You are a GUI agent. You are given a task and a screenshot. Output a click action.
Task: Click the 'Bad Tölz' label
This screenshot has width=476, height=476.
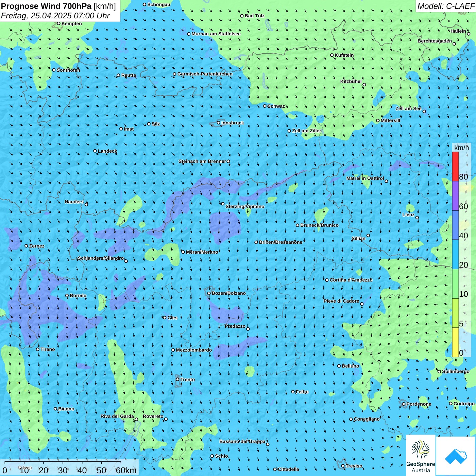[x=255, y=16]
